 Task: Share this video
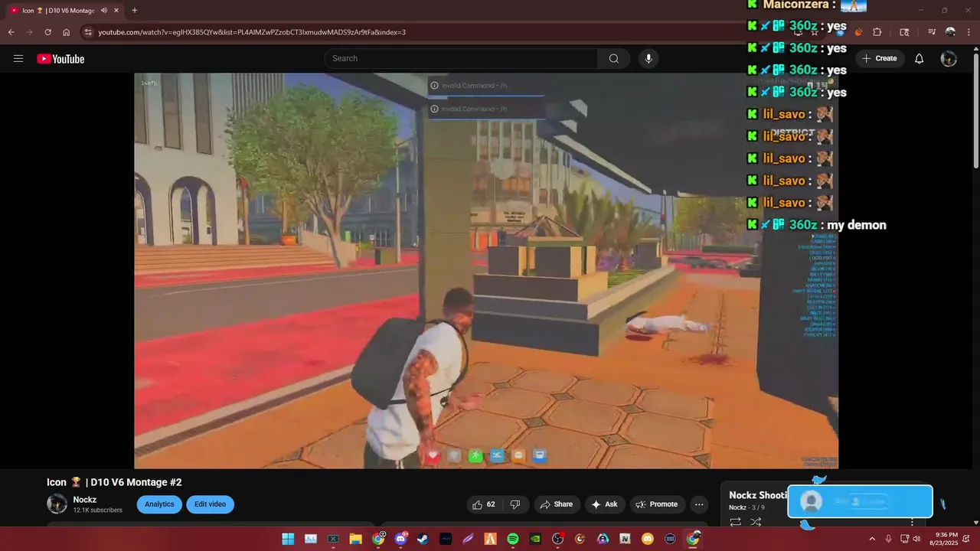click(x=557, y=504)
